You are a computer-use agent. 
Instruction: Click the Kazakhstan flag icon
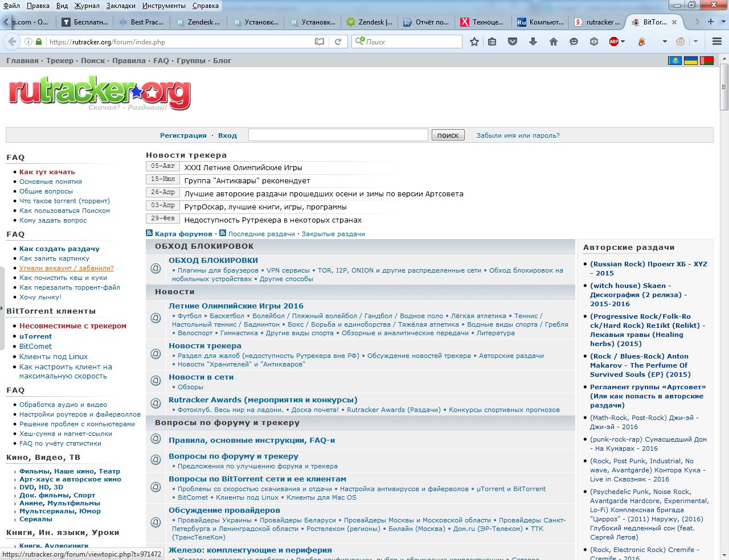(x=675, y=60)
